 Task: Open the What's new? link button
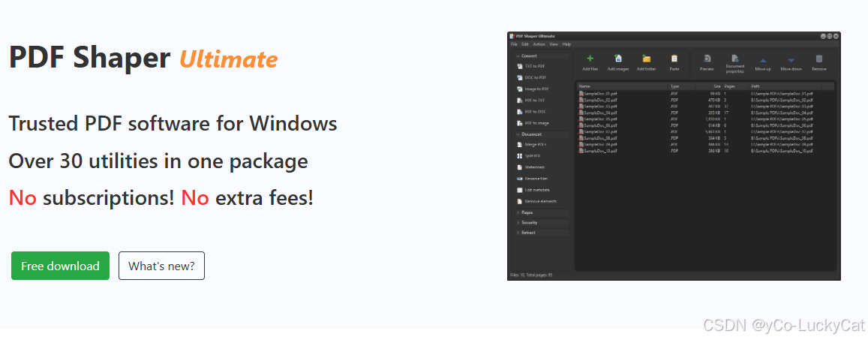tap(161, 266)
